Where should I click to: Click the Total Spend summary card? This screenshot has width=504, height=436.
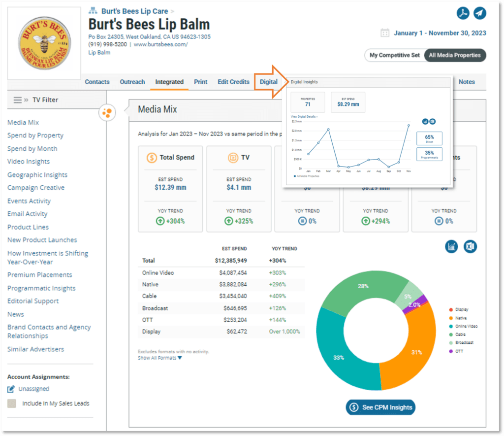pos(170,189)
